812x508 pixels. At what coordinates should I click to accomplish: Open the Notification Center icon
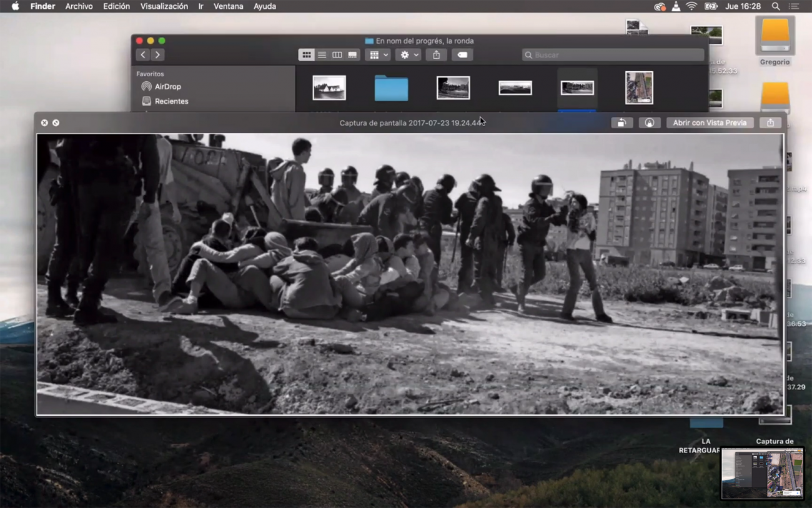794,6
